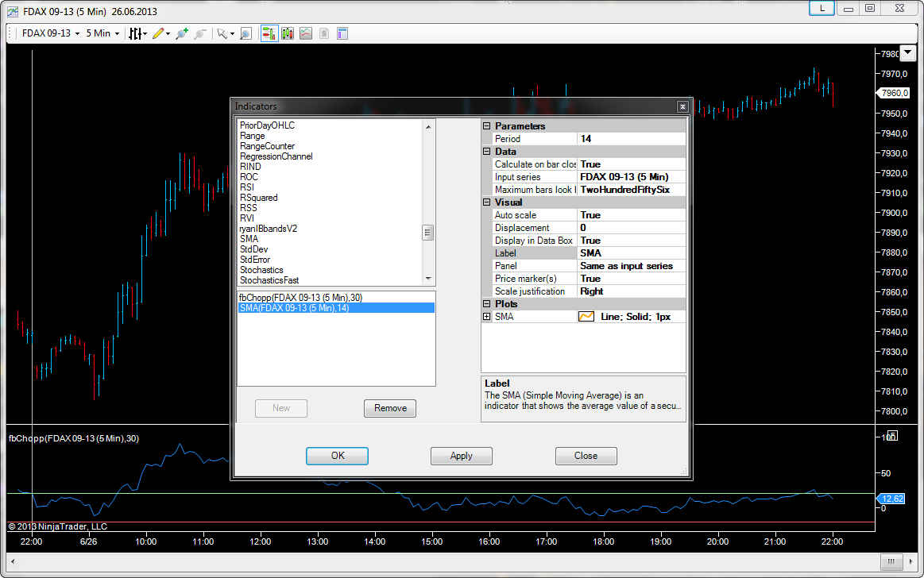
Task: Select RSI in indicators list
Action: pos(247,187)
